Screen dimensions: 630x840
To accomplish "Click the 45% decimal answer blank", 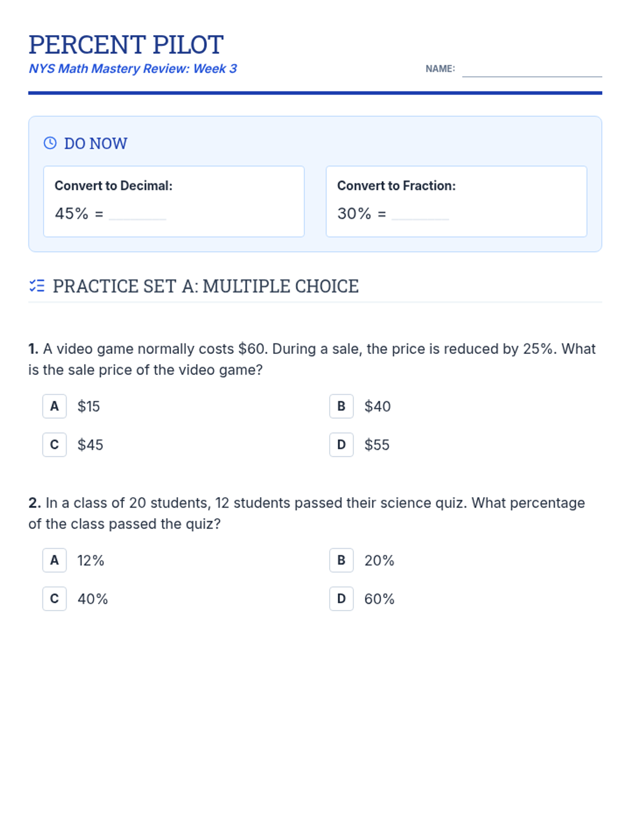I will tap(138, 214).
